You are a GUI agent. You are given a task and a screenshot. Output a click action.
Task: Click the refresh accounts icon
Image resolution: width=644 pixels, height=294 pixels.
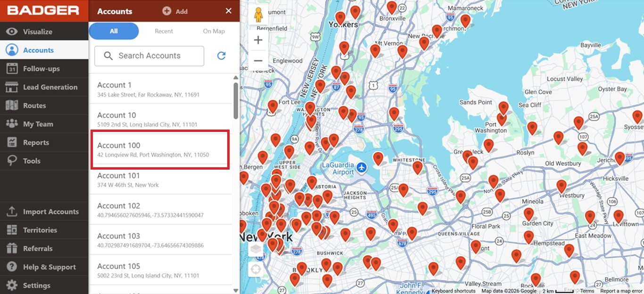point(221,56)
